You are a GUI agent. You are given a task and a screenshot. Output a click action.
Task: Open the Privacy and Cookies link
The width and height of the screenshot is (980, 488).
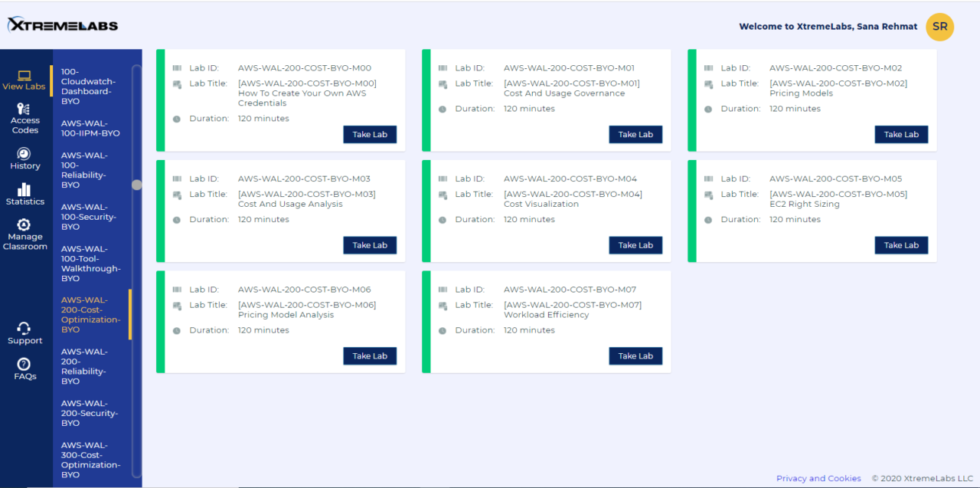point(818,478)
